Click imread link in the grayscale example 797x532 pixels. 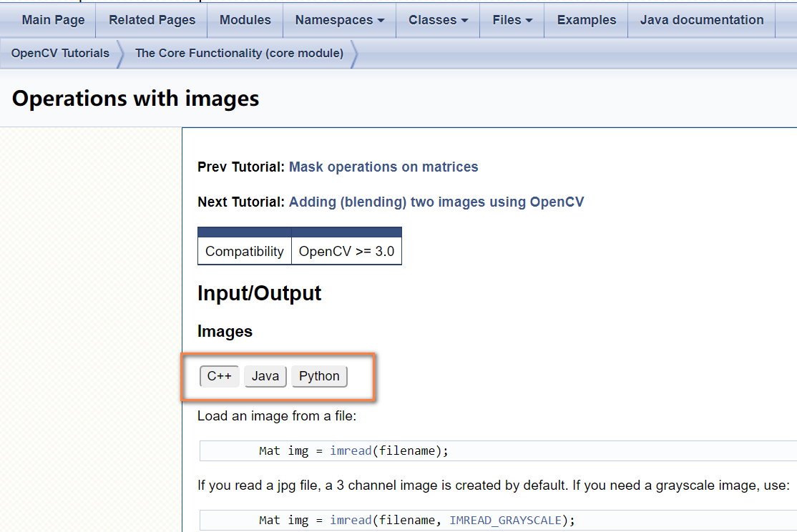(x=351, y=521)
